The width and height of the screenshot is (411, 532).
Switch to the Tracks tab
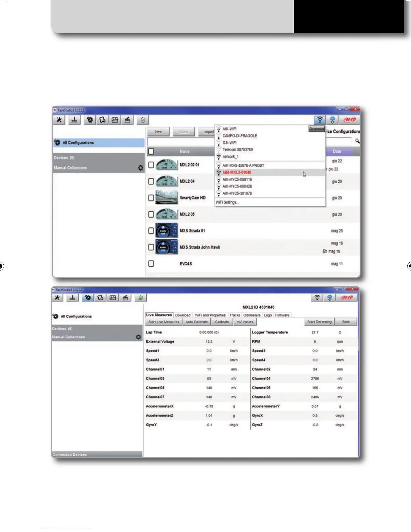click(235, 315)
